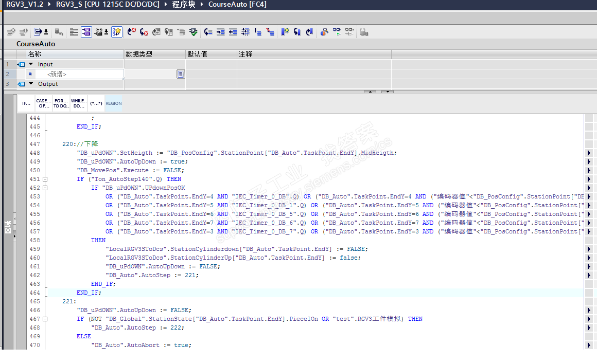Expand right-side arrow for line 462
597x364 pixels.
pos(589,275)
